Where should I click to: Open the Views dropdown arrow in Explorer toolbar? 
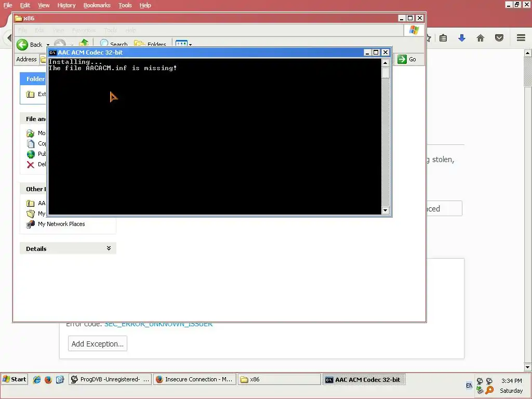click(x=190, y=45)
